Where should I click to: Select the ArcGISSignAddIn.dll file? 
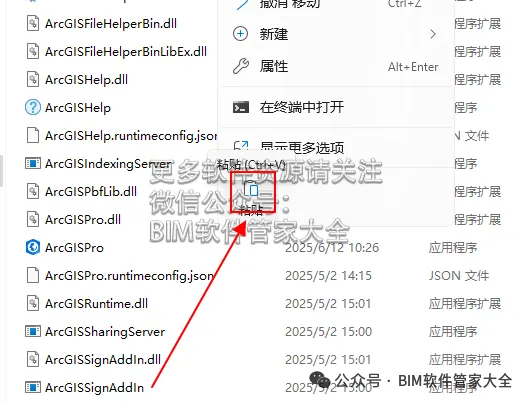coord(103,360)
